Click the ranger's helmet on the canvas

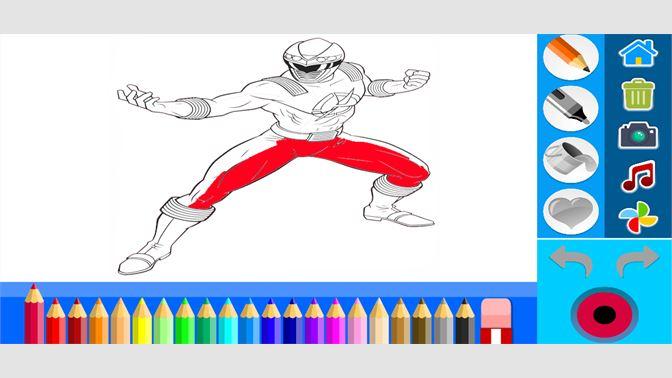(x=313, y=59)
